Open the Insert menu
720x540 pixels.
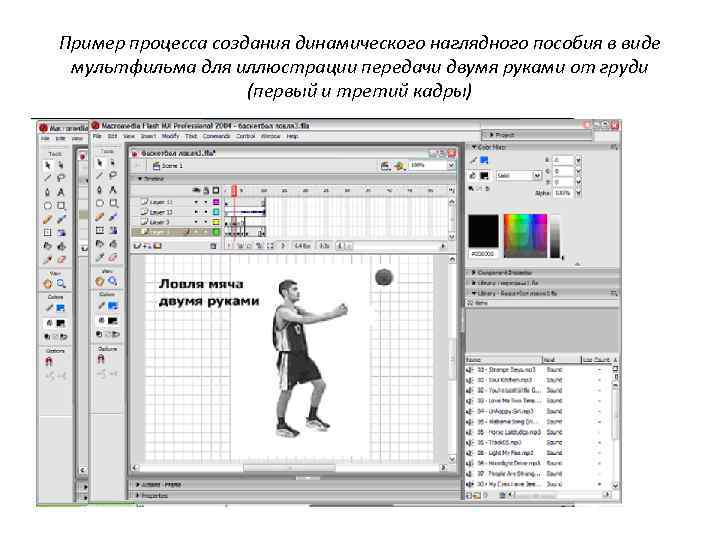pos(148,136)
